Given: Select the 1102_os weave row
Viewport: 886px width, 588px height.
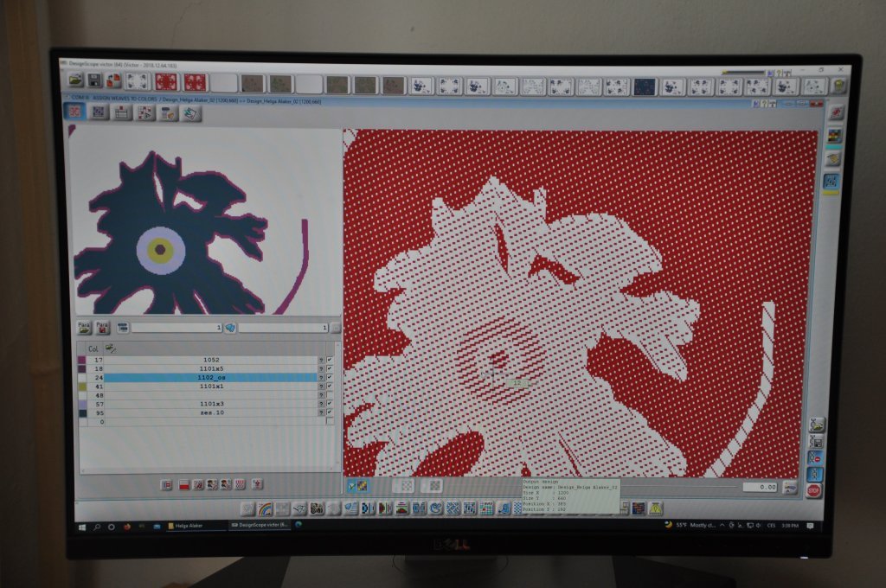Looking at the screenshot, I should coord(211,377).
